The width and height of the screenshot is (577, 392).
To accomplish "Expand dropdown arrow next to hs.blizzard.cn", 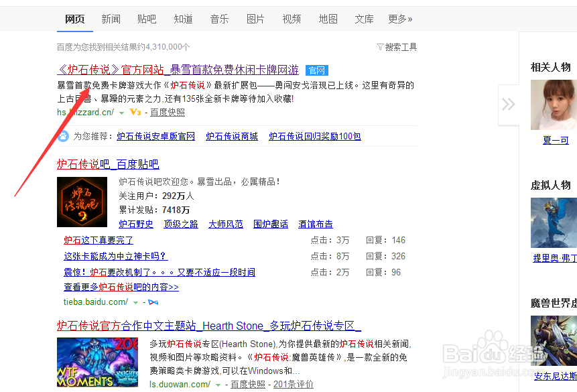I will point(121,113).
